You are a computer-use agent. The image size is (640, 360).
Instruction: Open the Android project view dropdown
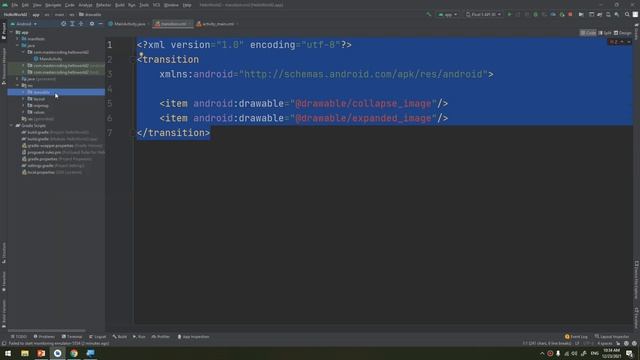coord(24,24)
